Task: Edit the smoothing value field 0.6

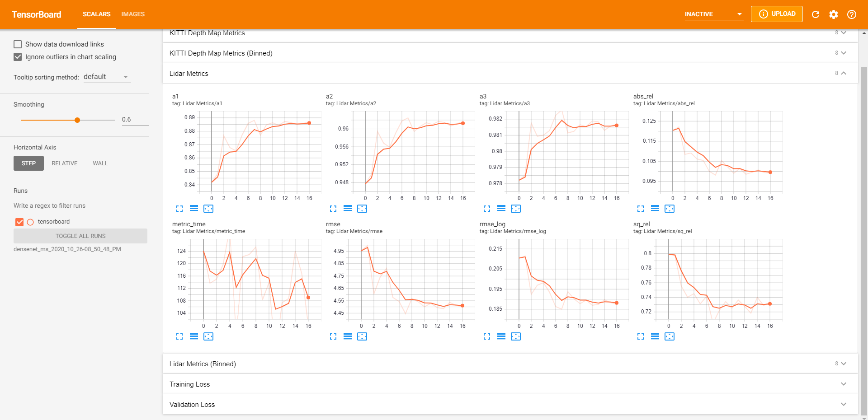Action: [135, 120]
